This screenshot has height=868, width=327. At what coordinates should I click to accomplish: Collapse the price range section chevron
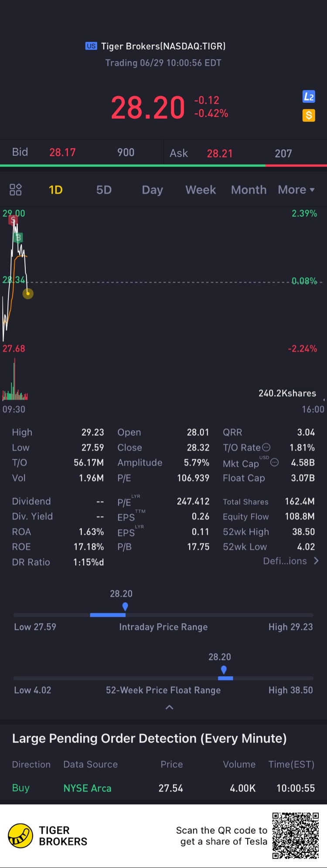click(x=170, y=707)
